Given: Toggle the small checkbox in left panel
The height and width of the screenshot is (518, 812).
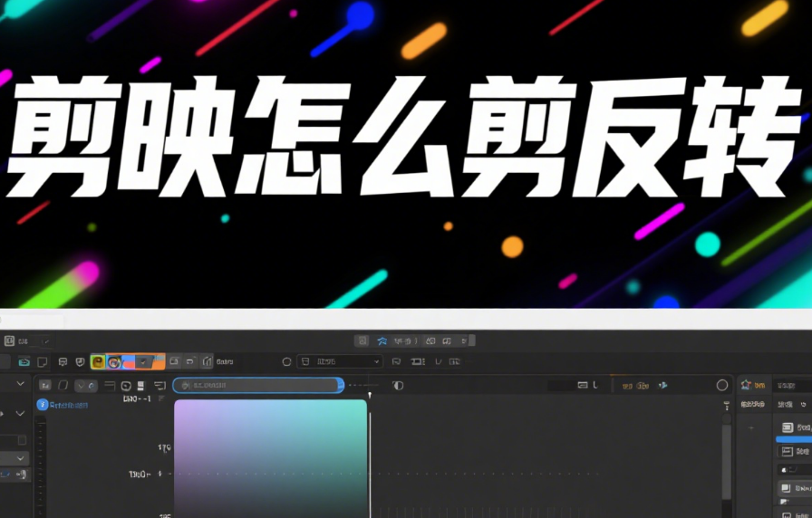Looking at the screenshot, I should 22,440.
